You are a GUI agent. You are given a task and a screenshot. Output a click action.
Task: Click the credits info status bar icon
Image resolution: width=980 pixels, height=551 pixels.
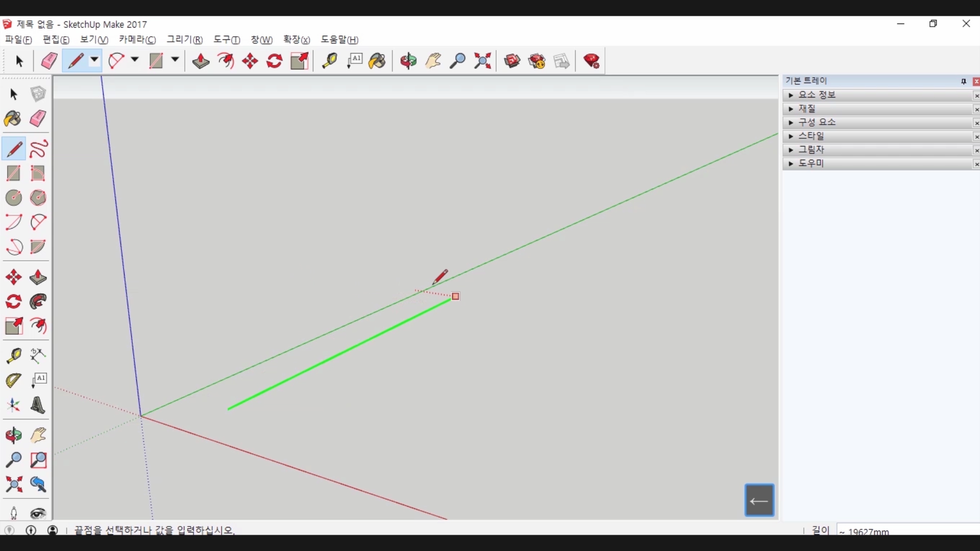[31, 530]
